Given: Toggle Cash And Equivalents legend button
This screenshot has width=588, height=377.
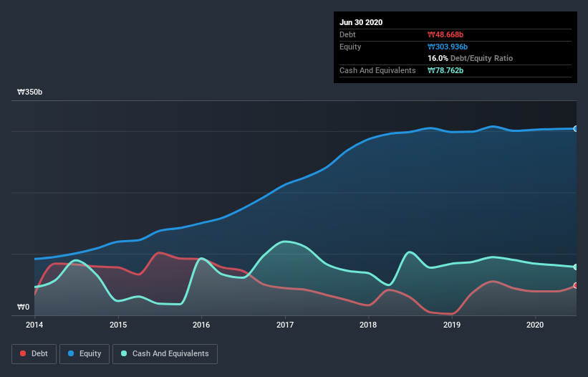Looking at the screenshot, I should pyautogui.click(x=165, y=354).
